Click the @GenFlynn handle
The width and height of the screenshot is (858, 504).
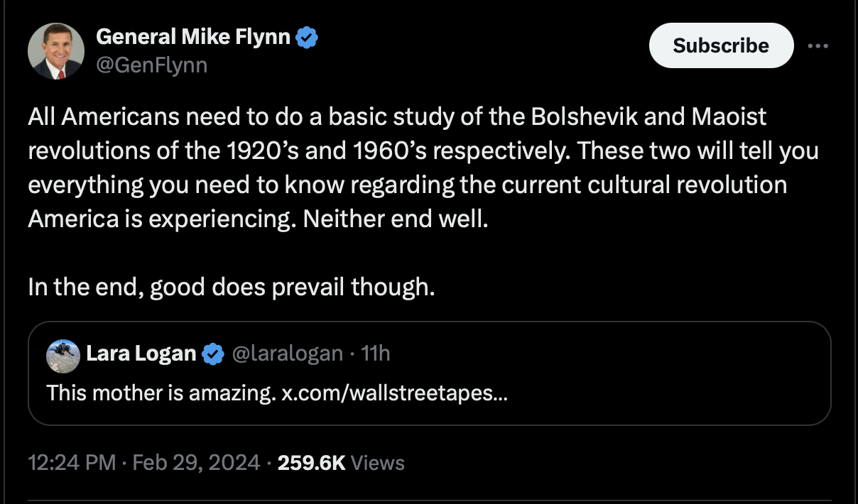[151, 65]
